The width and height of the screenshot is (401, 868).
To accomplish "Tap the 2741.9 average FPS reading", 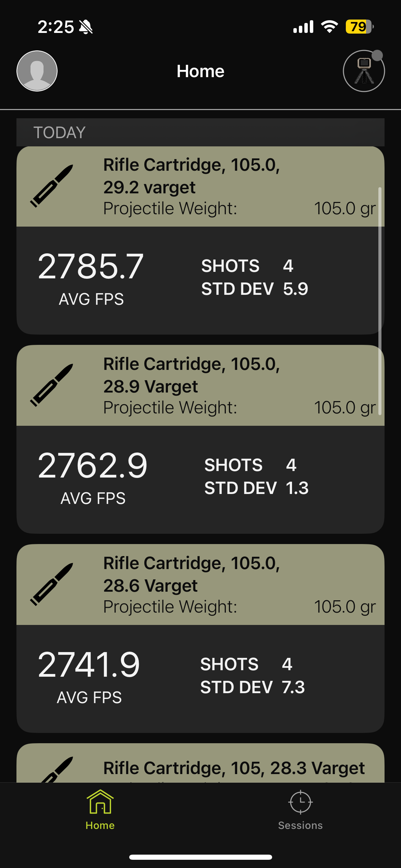I will pos(89,665).
